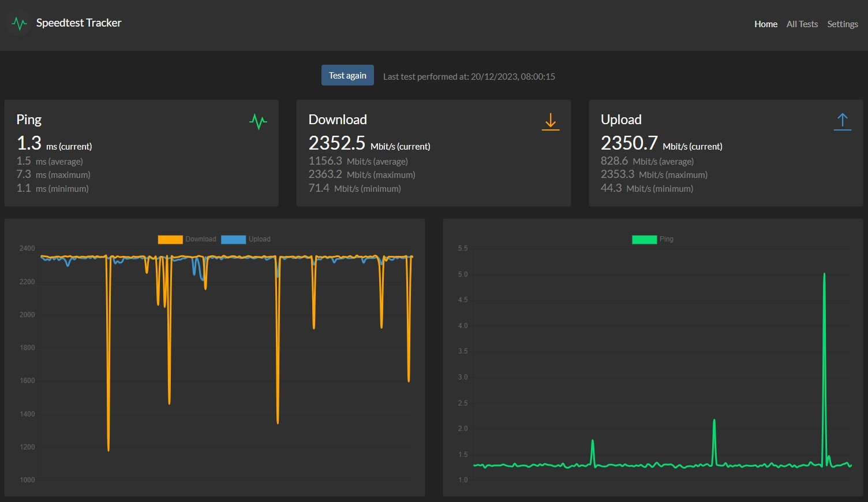Click the Speedtest Tracker logo icon

pyautogui.click(x=20, y=24)
